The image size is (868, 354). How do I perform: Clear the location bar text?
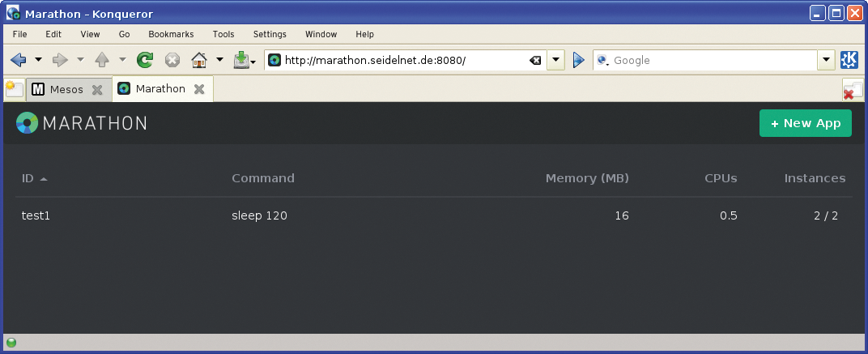[x=535, y=61]
